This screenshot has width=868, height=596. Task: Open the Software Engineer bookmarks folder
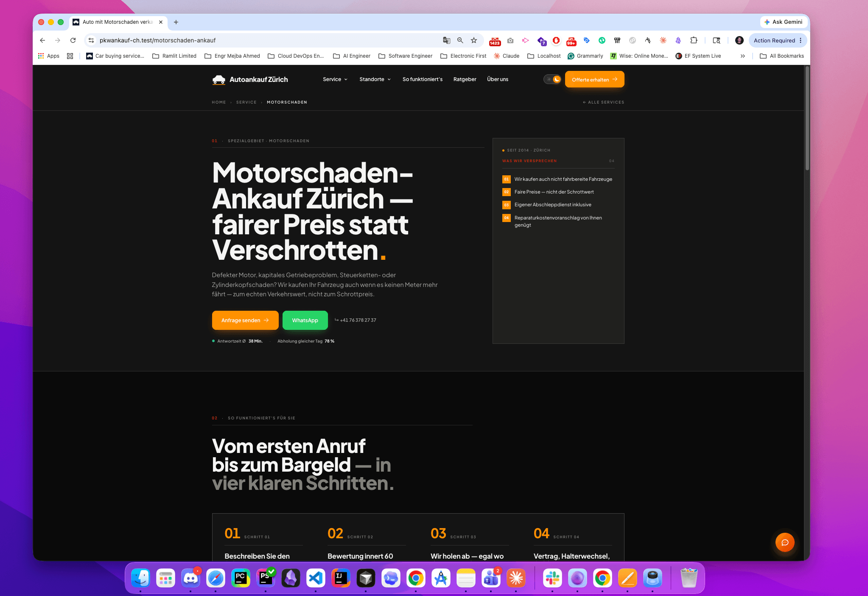tap(405, 56)
